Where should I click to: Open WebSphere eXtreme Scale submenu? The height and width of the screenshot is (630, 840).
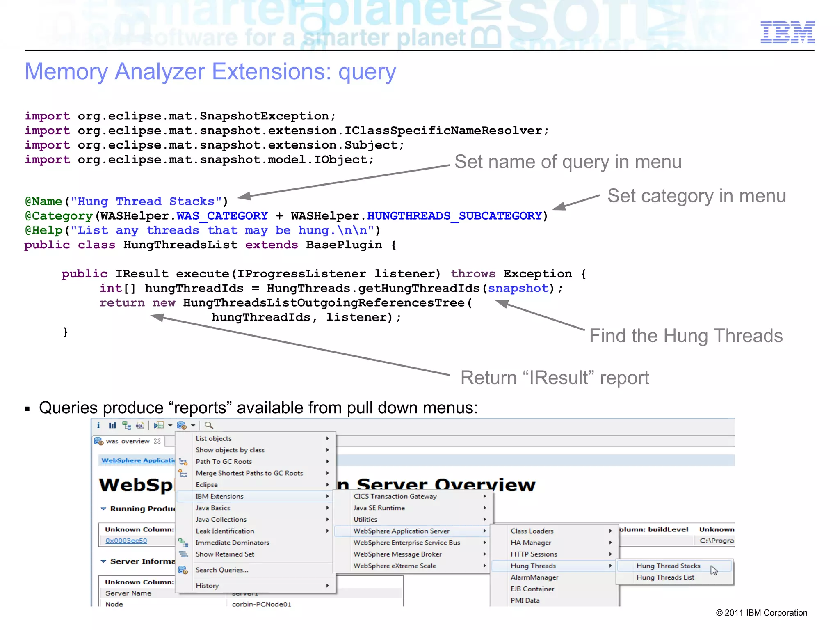click(413, 565)
